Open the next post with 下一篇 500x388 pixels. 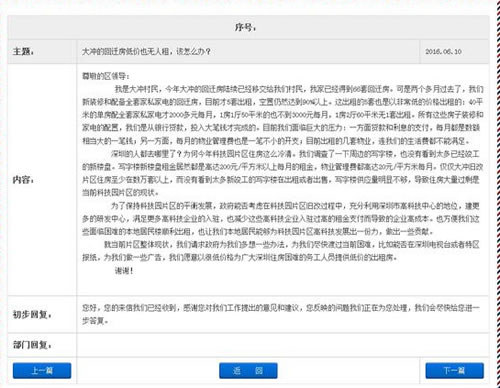coord(454,370)
